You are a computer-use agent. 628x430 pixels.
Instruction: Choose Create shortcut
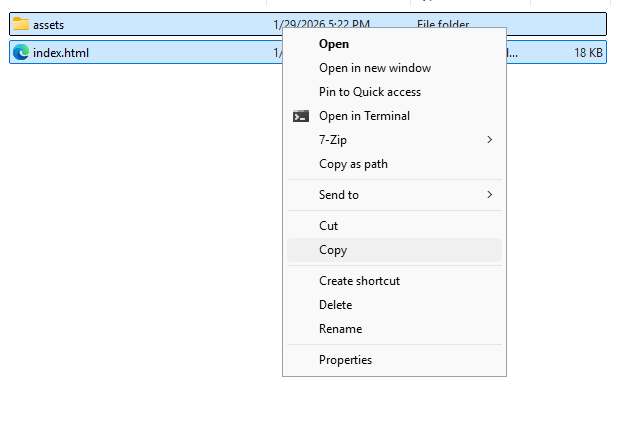click(359, 281)
